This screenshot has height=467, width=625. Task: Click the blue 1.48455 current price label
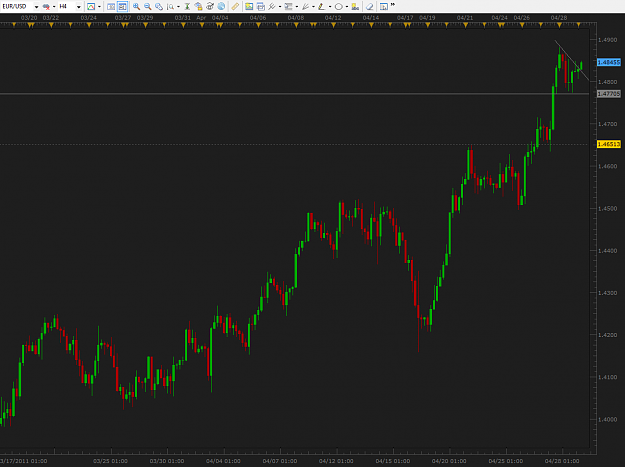[x=609, y=62]
